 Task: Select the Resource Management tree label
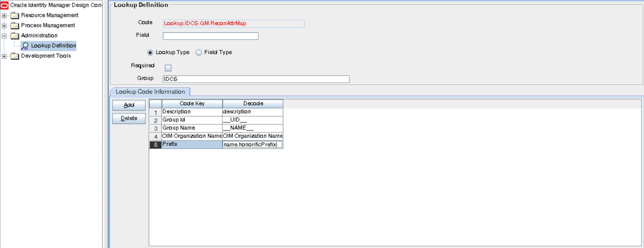(50, 15)
